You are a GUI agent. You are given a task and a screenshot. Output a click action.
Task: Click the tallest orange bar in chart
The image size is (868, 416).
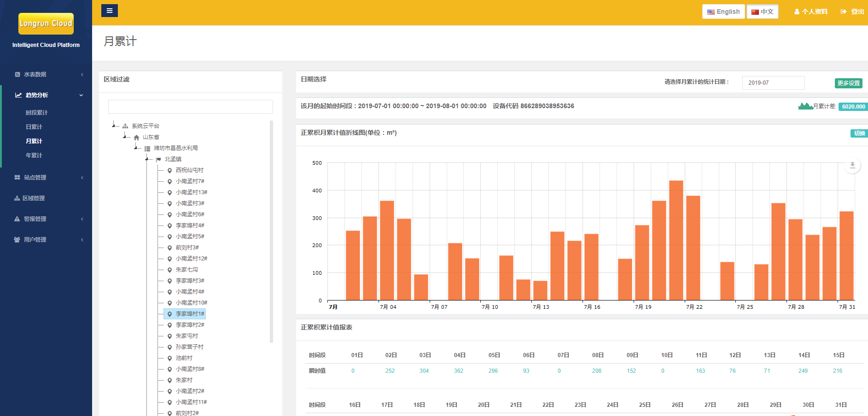[676, 239]
